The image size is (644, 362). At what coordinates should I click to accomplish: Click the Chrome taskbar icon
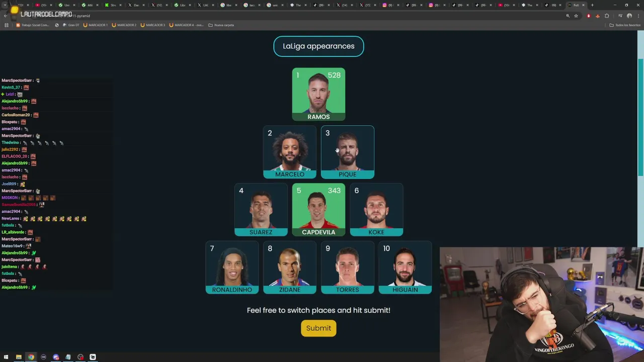(x=31, y=357)
